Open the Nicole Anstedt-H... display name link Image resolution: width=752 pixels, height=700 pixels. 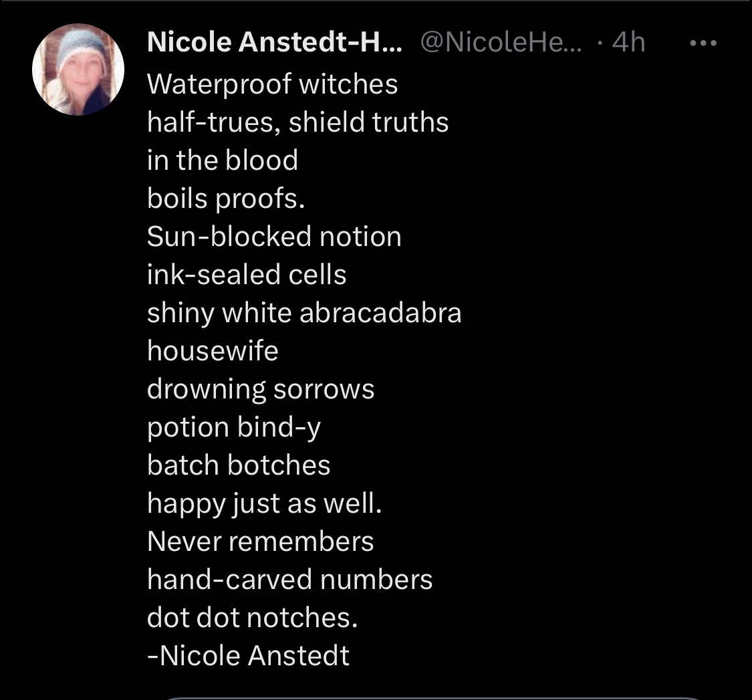coord(274,43)
